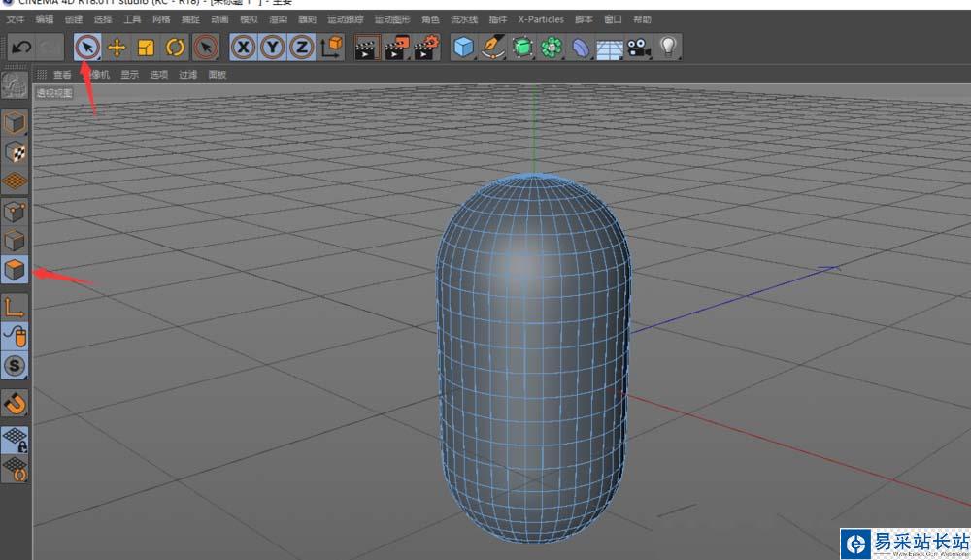Open the 模拟 menu
The height and width of the screenshot is (560, 971).
[x=249, y=19]
